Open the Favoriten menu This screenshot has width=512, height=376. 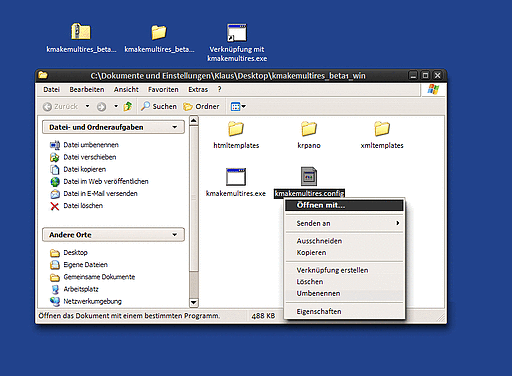163,89
